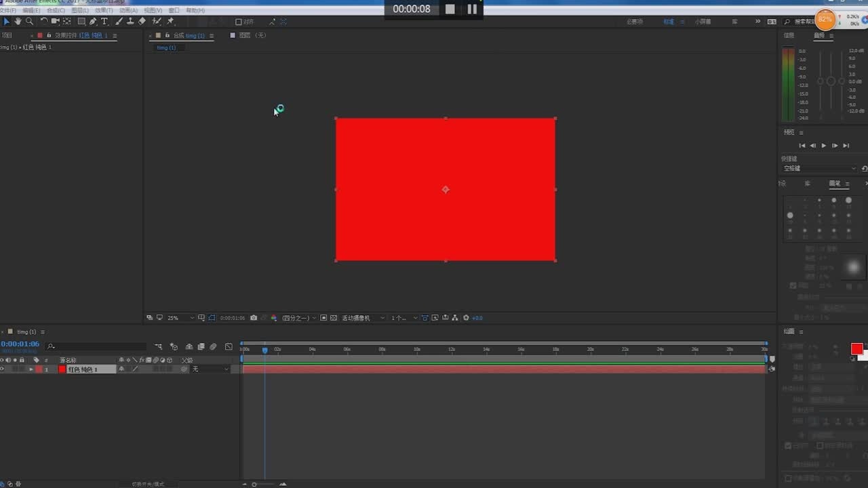The height and width of the screenshot is (488, 868).
Task: Switch to the Audio panel tab
Action: point(819,35)
